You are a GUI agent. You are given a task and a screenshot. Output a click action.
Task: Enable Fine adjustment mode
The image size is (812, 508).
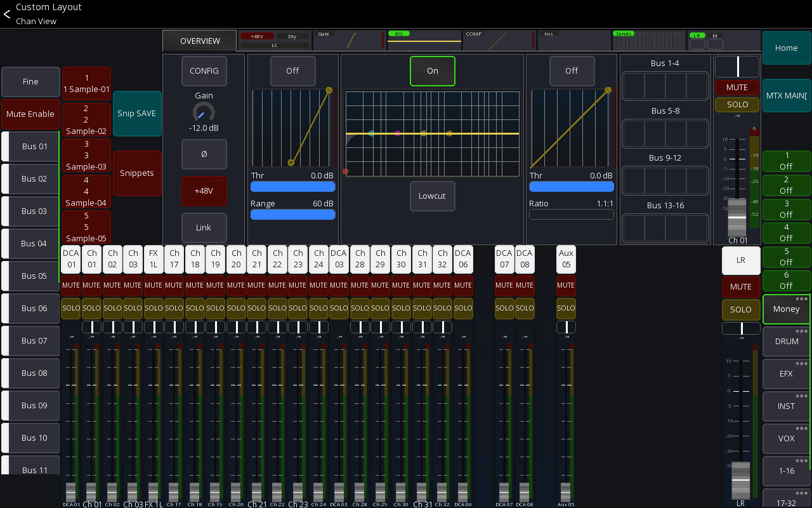[30, 81]
